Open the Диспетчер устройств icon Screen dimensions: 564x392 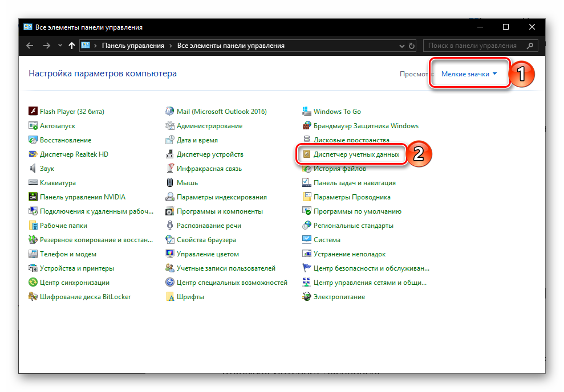pos(170,154)
